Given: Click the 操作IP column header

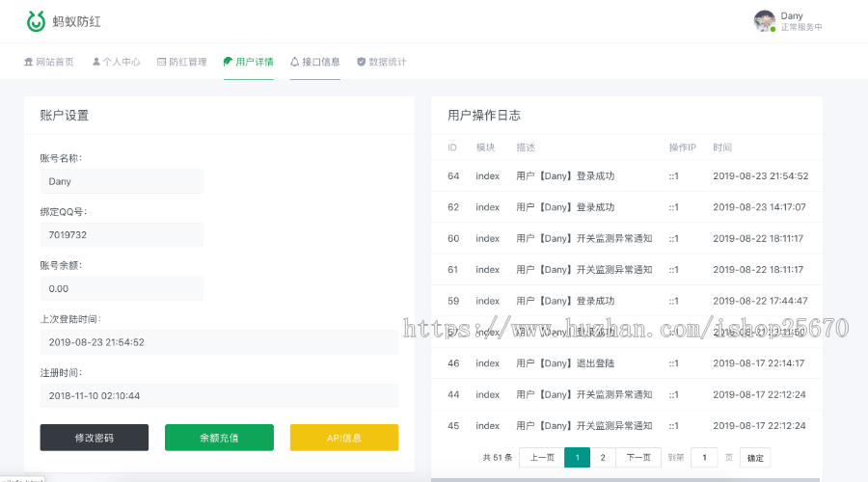Looking at the screenshot, I should point(683,147).
